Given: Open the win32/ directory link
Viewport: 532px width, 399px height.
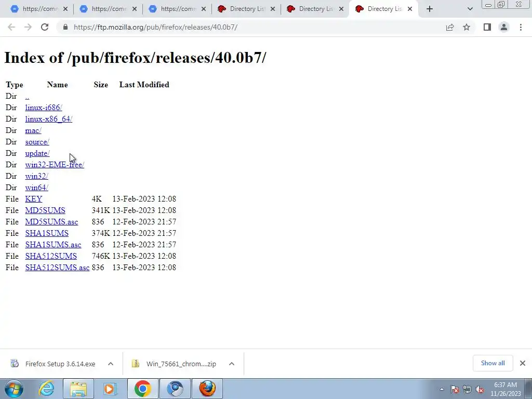Looking at the screenshot, I should [37, 176].
